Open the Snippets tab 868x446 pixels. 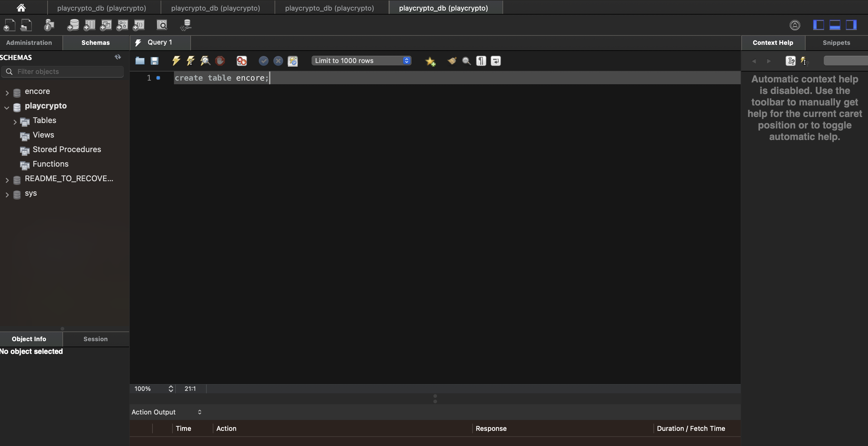click(x=836, y=43)
